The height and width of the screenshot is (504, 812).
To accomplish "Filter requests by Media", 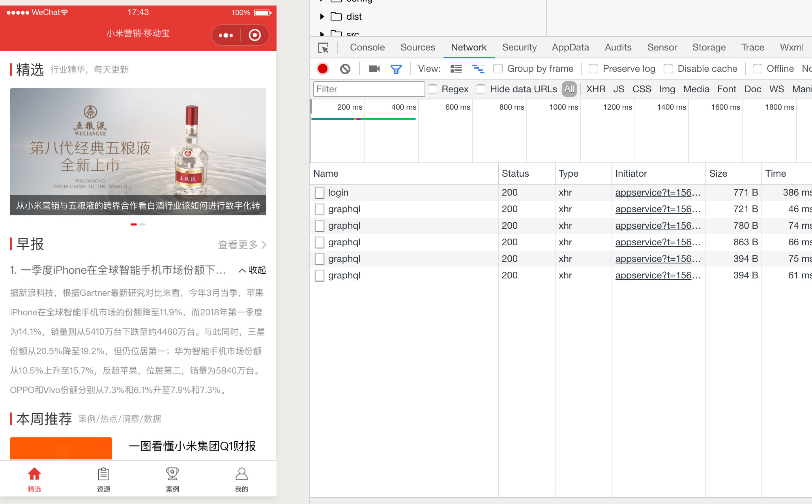I will (696, 89).
